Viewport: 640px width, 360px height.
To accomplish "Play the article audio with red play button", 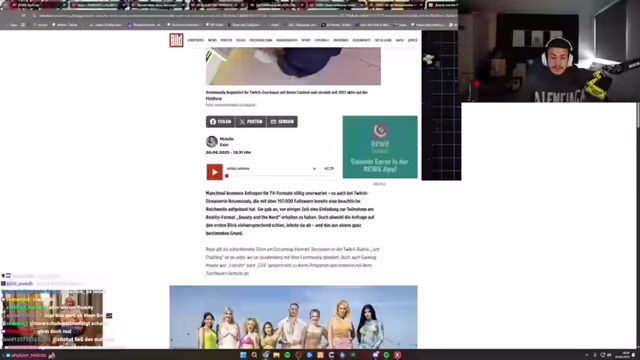I will click(x=214, y=172).
